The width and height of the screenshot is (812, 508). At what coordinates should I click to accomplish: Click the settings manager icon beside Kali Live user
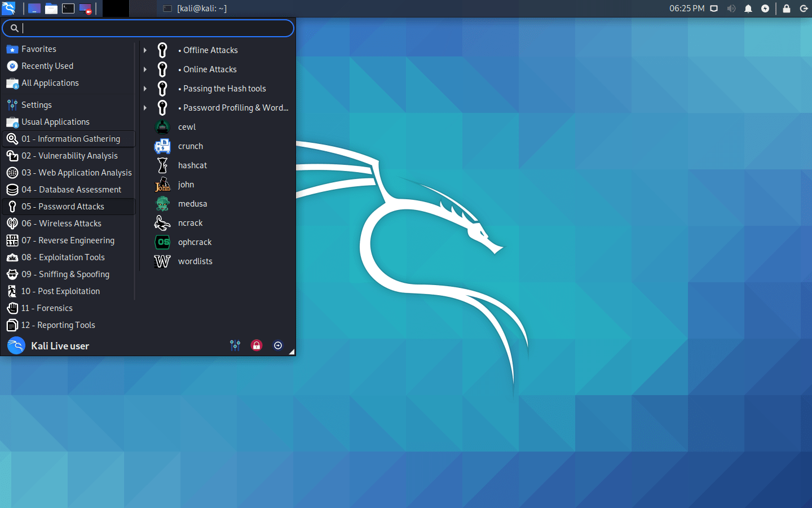(235, 345)
